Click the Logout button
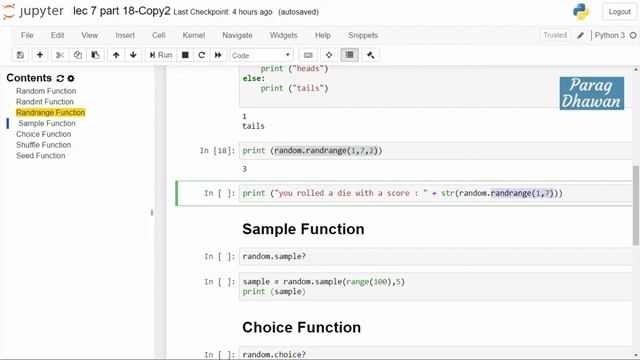The image size is (640, 360). tap(619, 12)
